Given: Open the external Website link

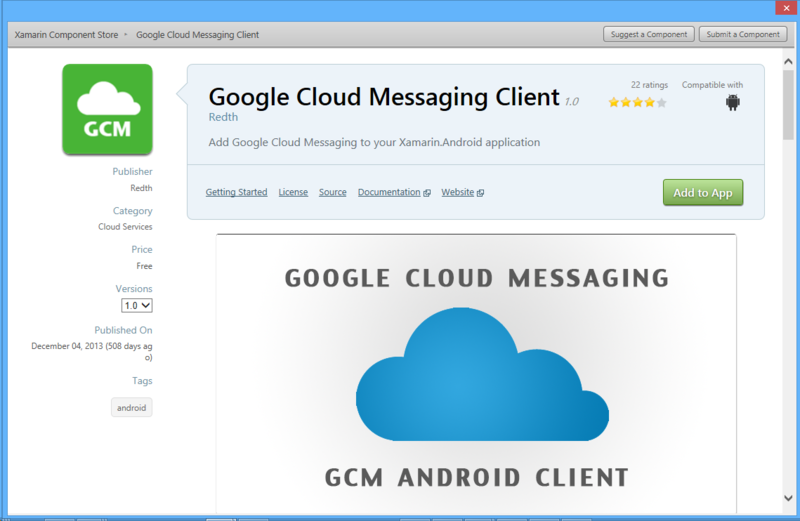Looking at the screenshot, I should [462, 192].
